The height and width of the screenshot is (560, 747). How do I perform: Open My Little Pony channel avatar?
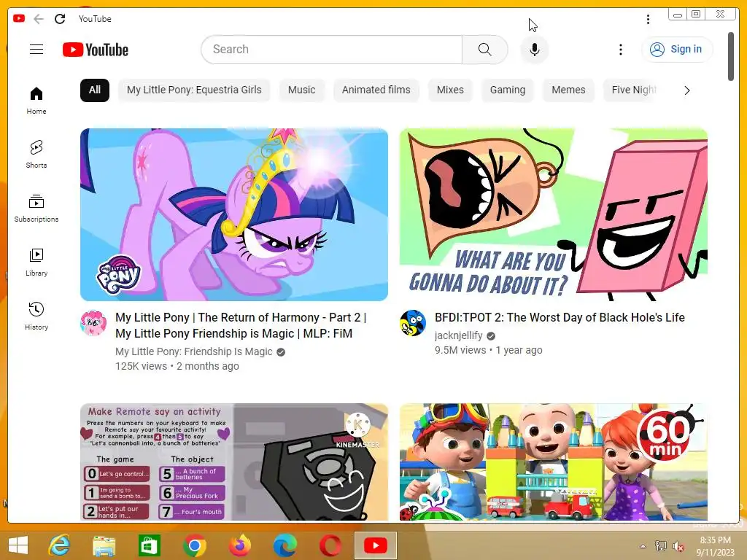[x=93, y=323]
